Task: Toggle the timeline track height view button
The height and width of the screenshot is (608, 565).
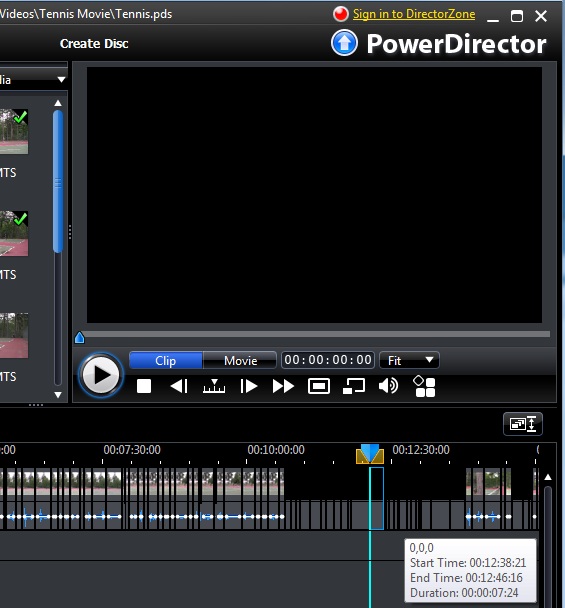Action: (x=523, y=424)
